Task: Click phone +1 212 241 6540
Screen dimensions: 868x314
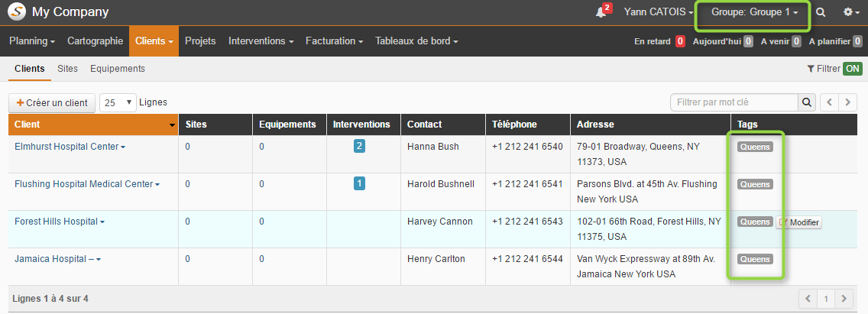Action: point(527,147)
